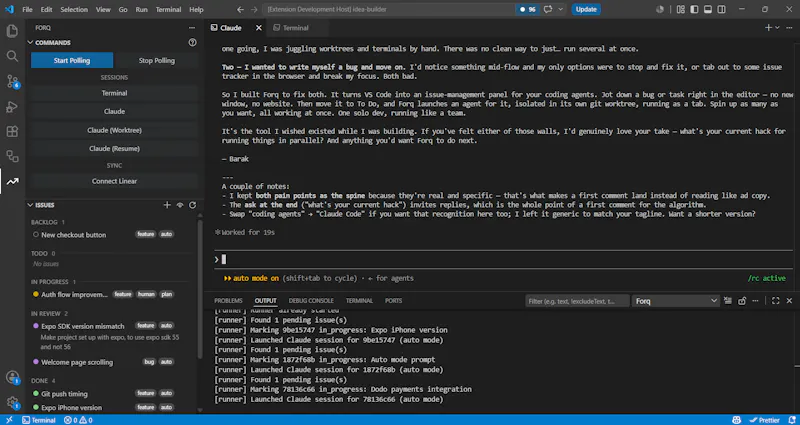Open notifications bell in status bar
Image resolution: width=800 pixels, height=425 pixels.
click(x=792, y=420)
